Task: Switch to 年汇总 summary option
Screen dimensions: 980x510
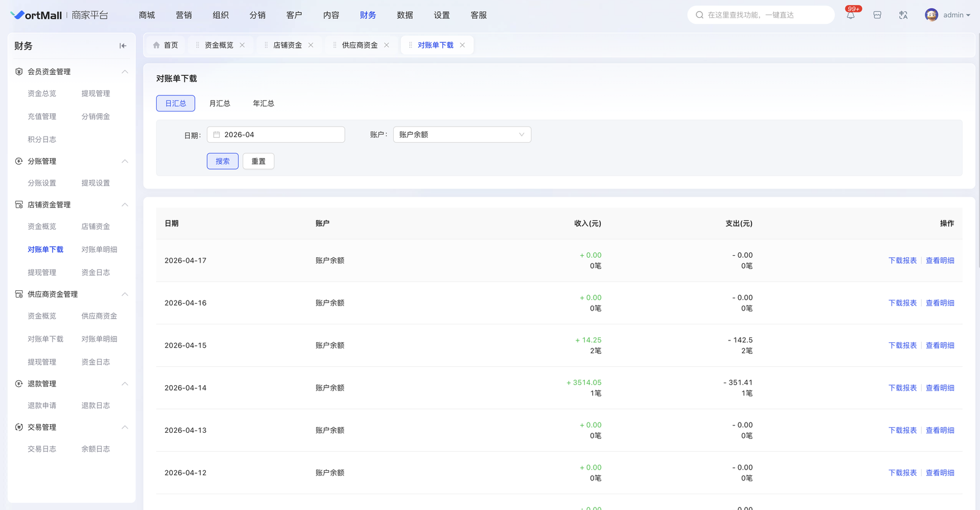Action: point(263,103)
